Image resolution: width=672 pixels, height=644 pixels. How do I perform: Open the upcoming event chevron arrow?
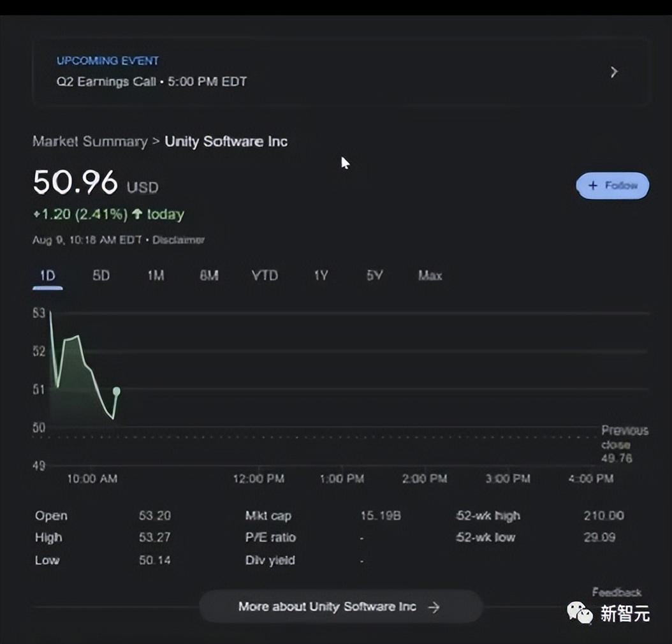tap(614, 71)
